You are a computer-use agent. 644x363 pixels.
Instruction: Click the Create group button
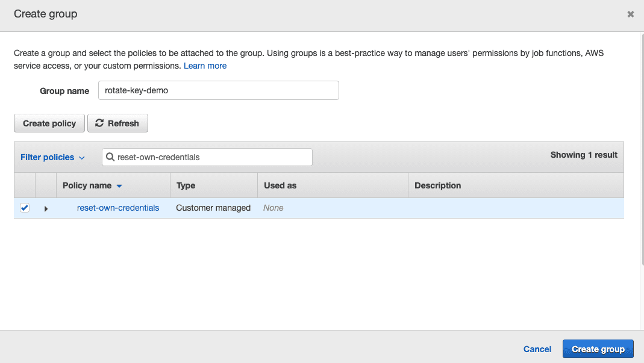coord(598,349)
